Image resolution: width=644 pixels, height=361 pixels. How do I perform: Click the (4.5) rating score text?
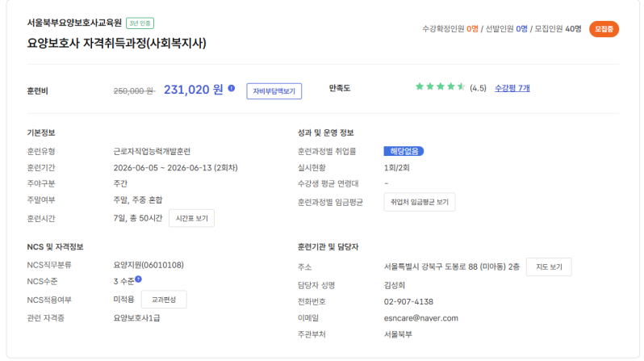click(x=478, y=88)
